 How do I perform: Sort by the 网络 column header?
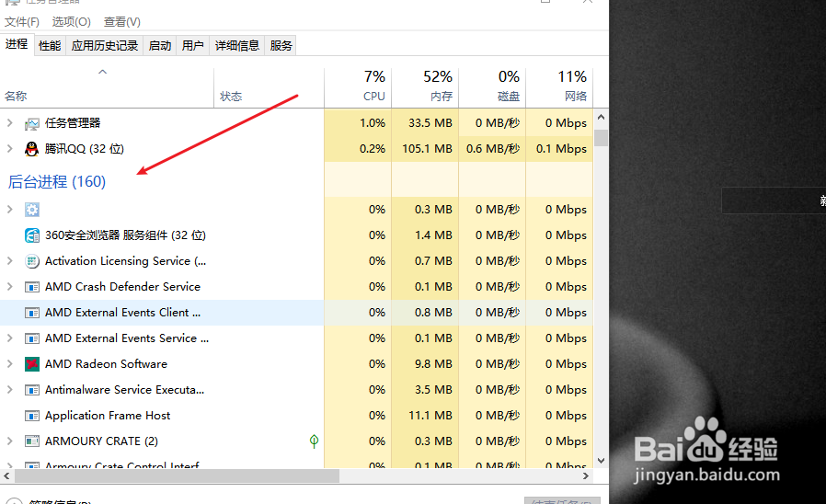tap(559, 88)
